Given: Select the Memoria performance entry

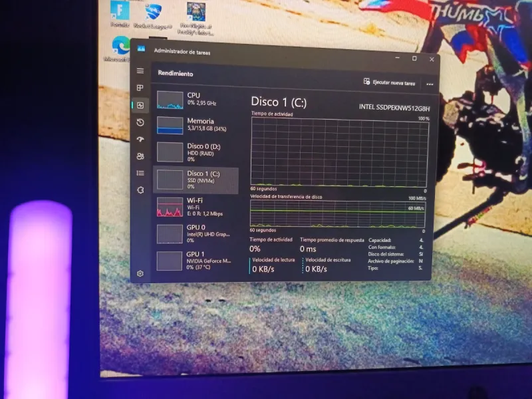Looking at the screenshot, I should (x=196, y=125).
